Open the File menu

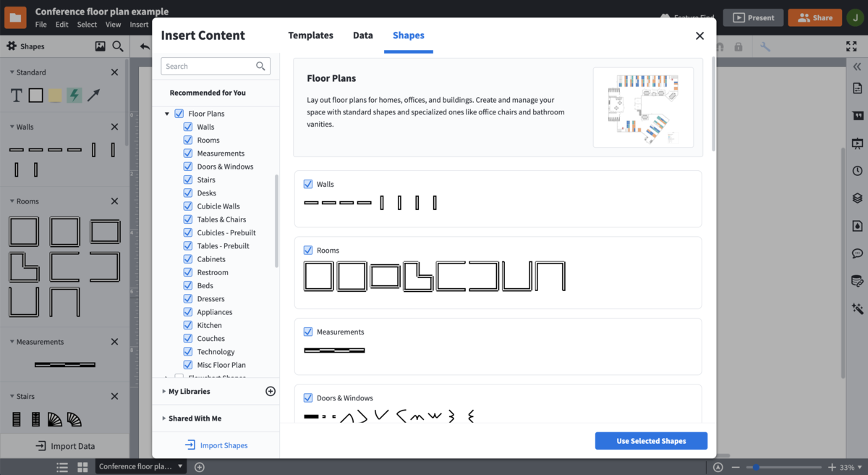[x=41, y=23]
